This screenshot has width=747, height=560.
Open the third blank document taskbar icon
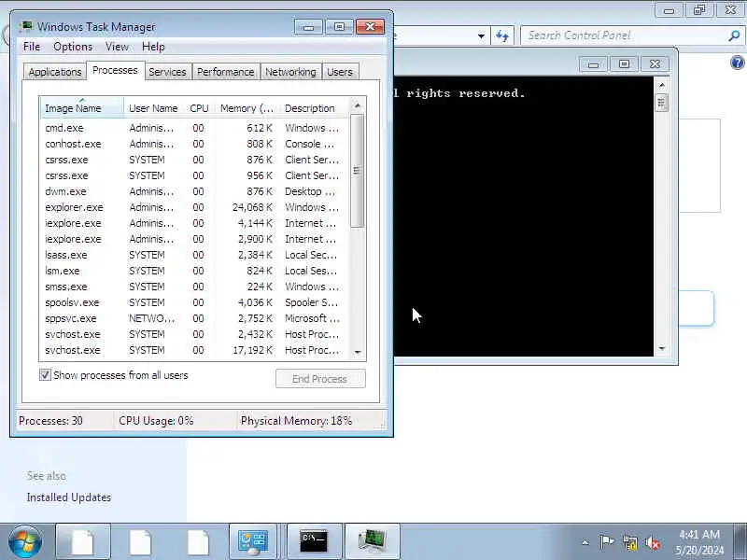pos(198,542)
